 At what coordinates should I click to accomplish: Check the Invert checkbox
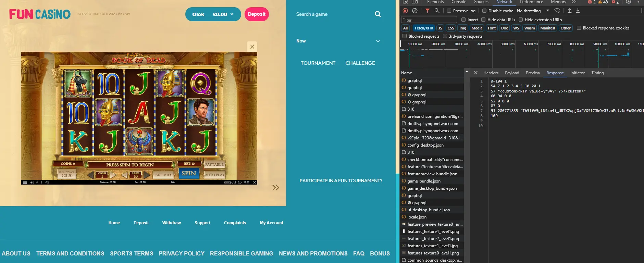coord(463,20)
